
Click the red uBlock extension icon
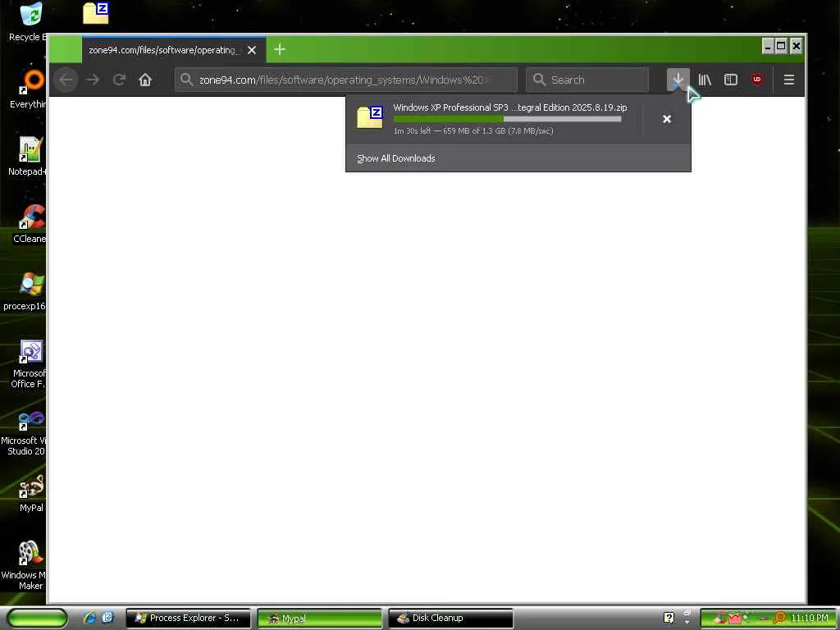(x=757, y=80)
